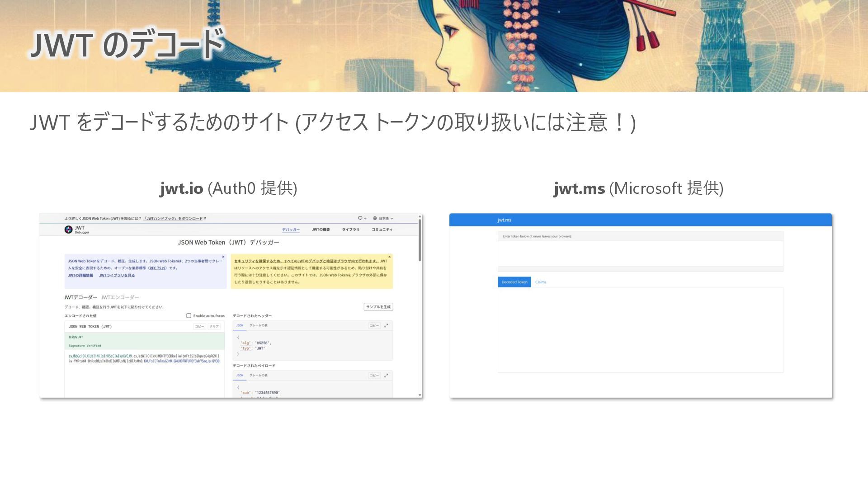The image size is (868, 488).
Task: Copy the decoded header JSON
Action: coord(374,325)
